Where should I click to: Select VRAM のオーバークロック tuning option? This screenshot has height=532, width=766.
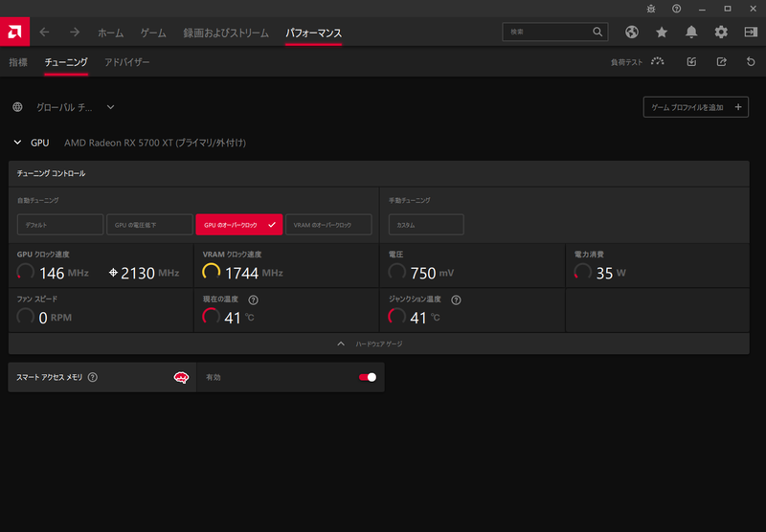coord(328,224)
